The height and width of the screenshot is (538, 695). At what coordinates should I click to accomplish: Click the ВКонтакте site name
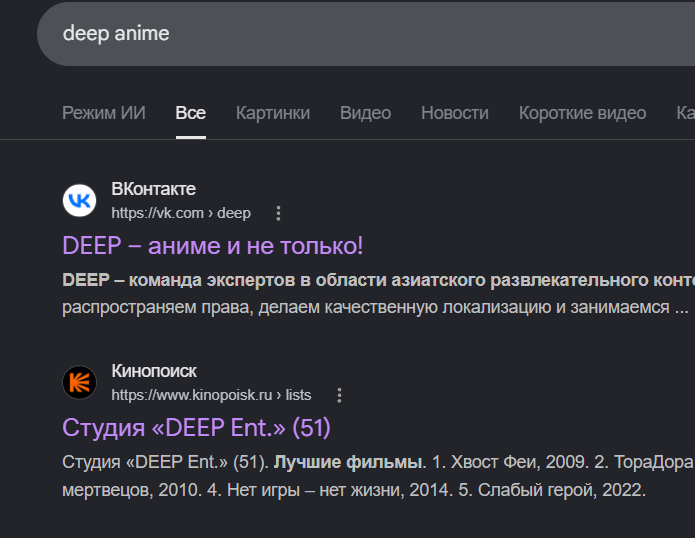tap(153, 189)
